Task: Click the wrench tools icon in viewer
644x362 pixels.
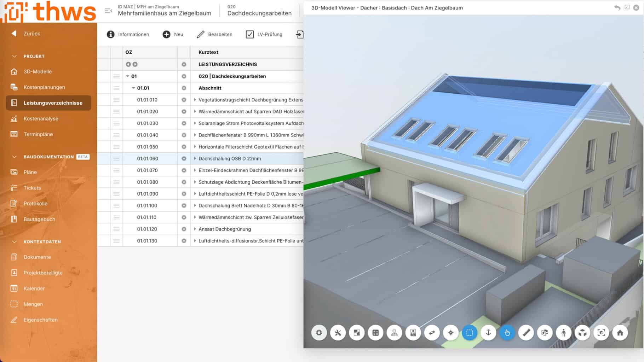Action: 338,333
